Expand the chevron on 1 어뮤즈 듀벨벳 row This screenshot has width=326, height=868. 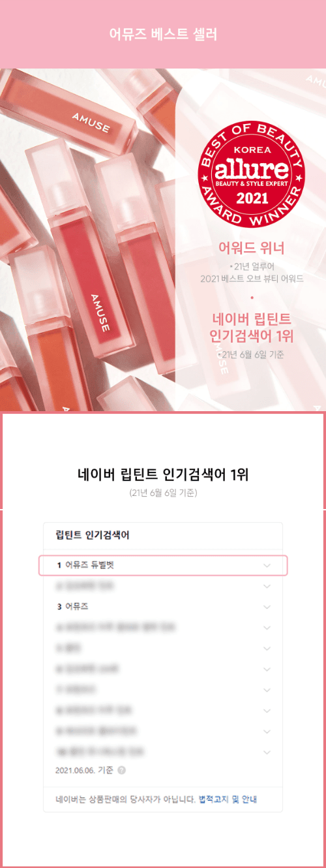coord(267,566)
